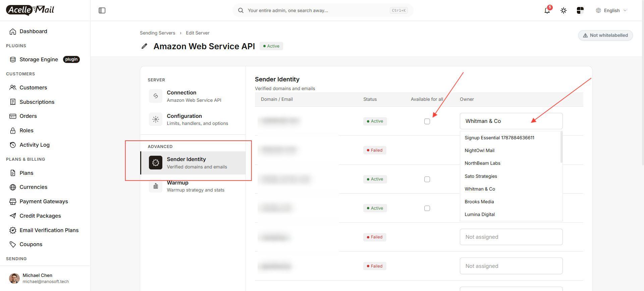Open the notifications bell
The width and height of the screenshot is (644, 291).
click(x=547, y=10)
